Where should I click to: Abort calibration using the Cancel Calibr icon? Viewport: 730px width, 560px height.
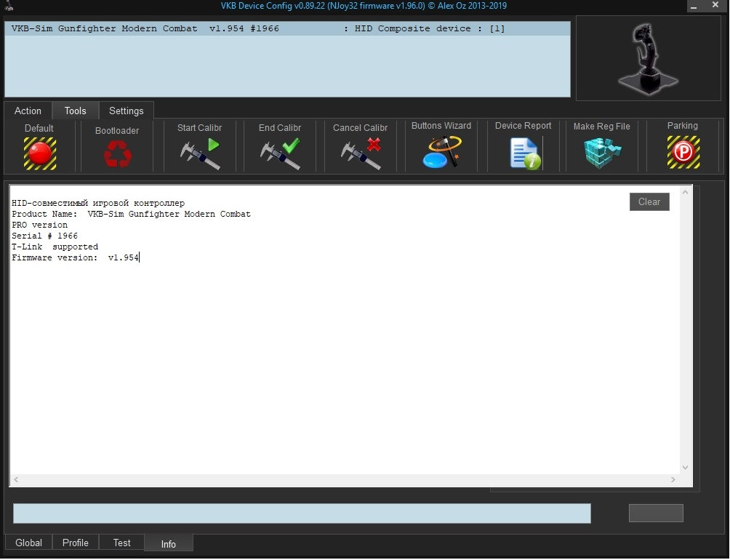pyautogui.click(x=361, y=153)
